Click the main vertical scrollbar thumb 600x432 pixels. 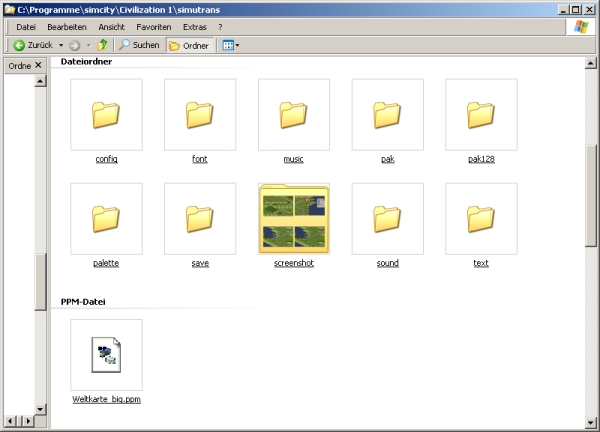[x=591, y=195]
